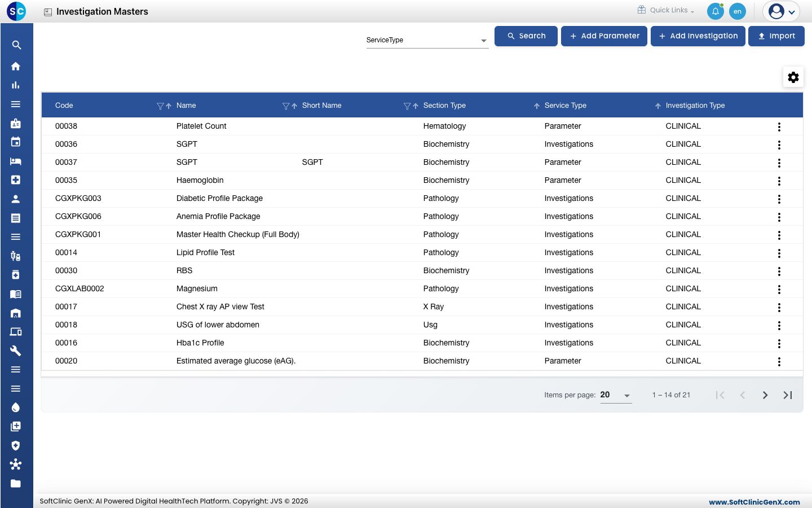Click the Search button
812x508 pixels.
(526, 36)
